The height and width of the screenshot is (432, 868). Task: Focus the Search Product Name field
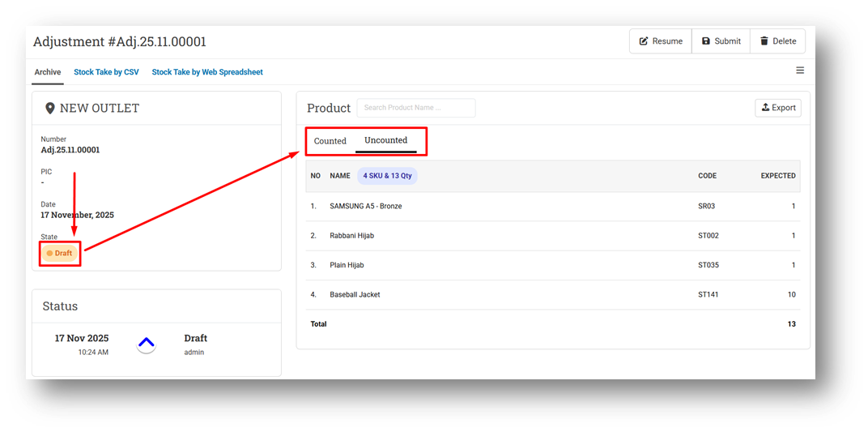tap(415, 108)
